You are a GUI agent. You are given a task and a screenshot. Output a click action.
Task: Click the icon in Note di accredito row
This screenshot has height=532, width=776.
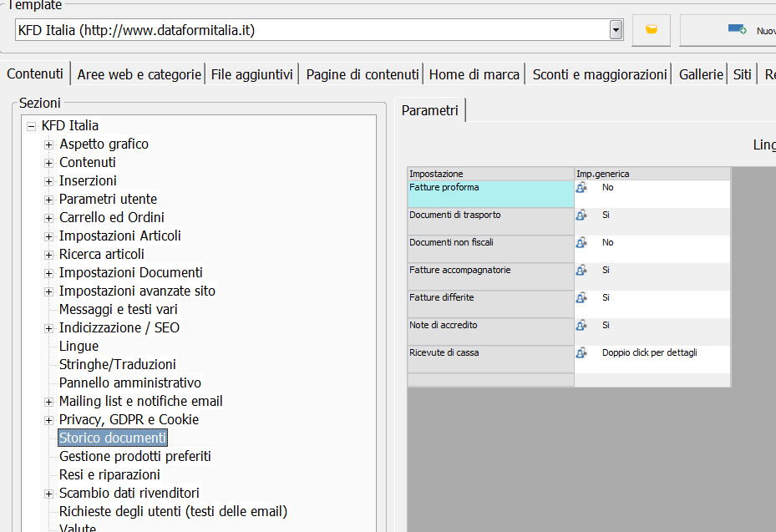click(x=581, y=326)
